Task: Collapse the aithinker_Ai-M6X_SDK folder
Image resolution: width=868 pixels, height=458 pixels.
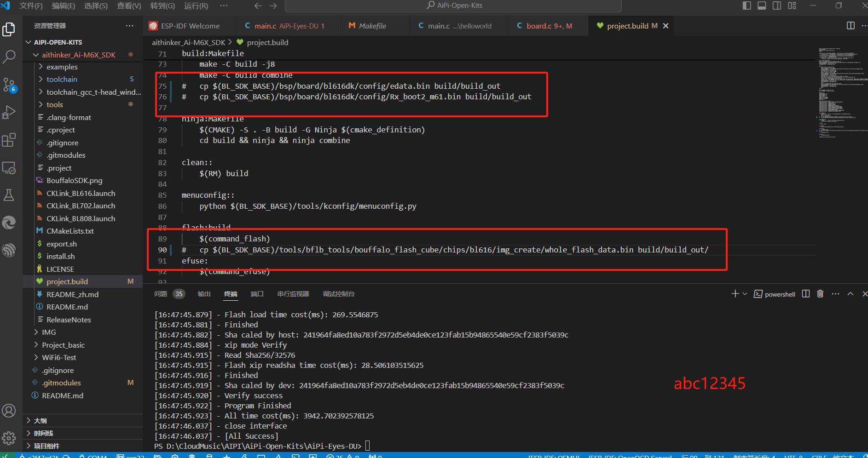Action: [x=36, y=55]
